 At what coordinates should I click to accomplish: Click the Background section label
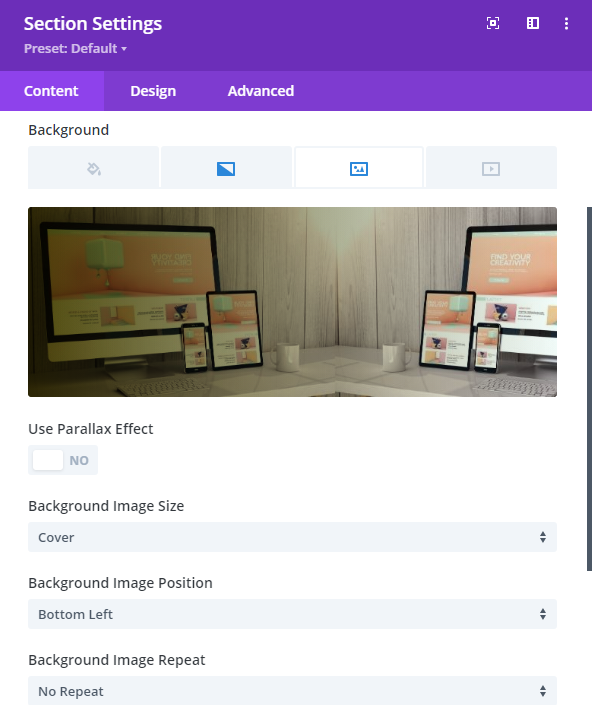point(68,130)
